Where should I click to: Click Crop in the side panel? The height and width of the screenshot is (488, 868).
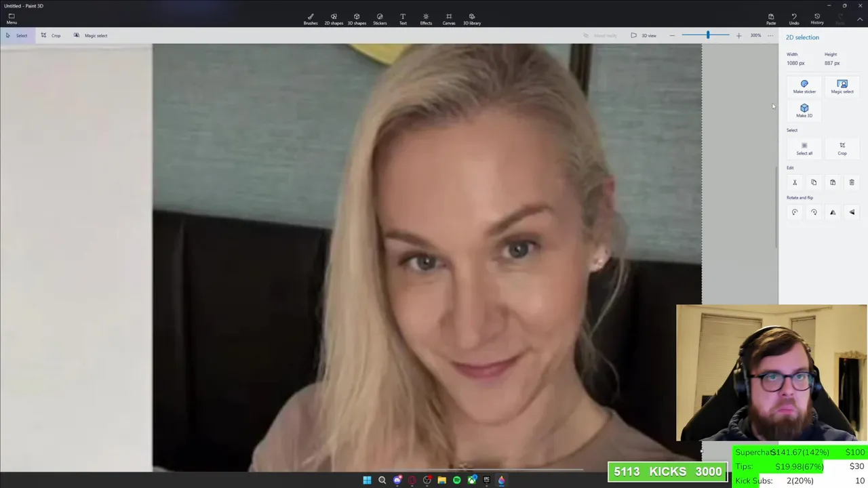click(842, 148)
